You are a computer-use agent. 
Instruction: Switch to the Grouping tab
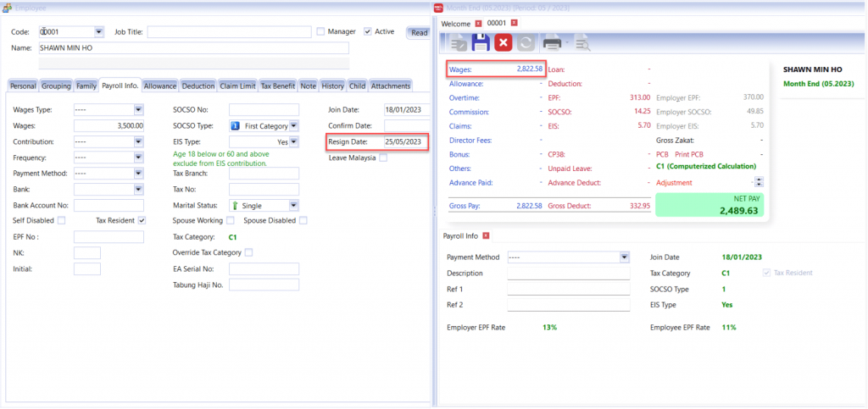coord(56,86)
